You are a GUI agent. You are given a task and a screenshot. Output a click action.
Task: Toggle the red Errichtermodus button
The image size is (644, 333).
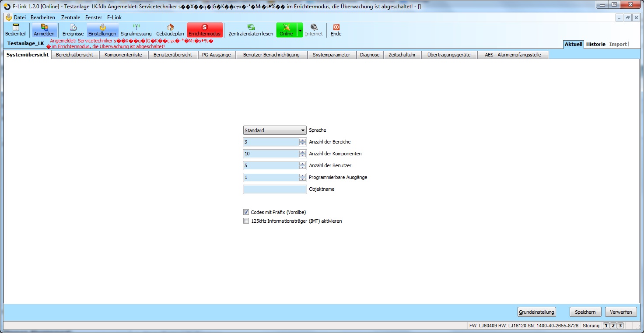[204, 30]
